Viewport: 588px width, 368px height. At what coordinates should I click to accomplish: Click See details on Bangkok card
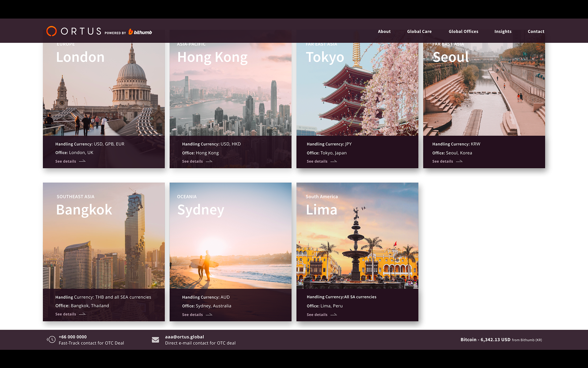[66, 314]
